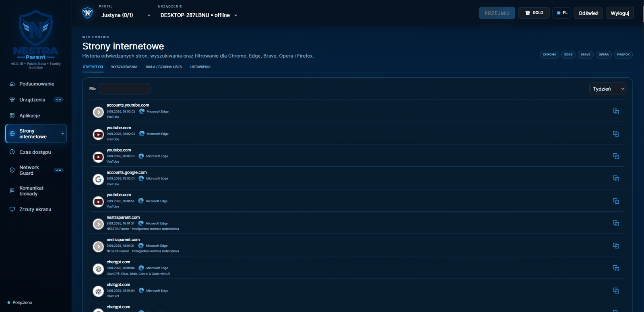Switch to the WYSZUKIWANIA tab
644x312 pixels.
pos(124,67)
